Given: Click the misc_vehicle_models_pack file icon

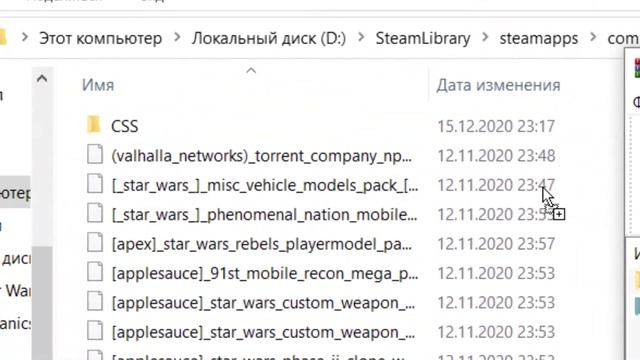Looking at the screenshot, I should click(x=95, y=184).
